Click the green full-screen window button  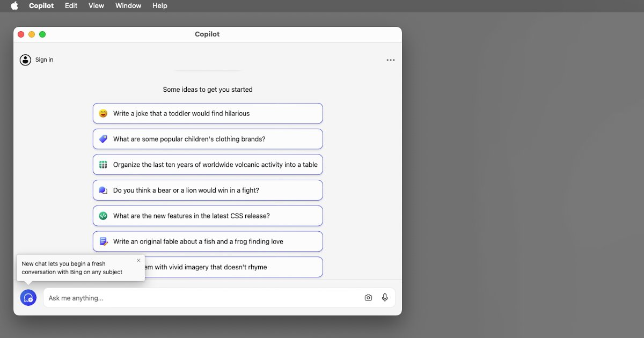point(42,34)
